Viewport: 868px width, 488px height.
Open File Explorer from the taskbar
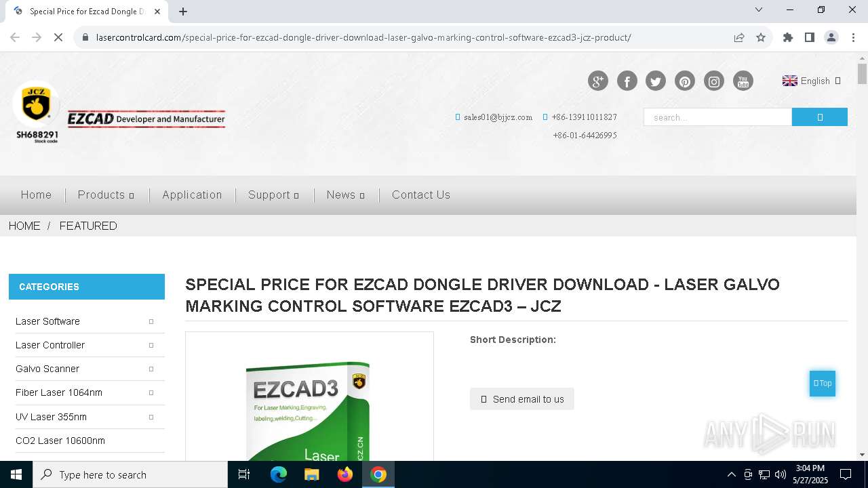[312, 474]
